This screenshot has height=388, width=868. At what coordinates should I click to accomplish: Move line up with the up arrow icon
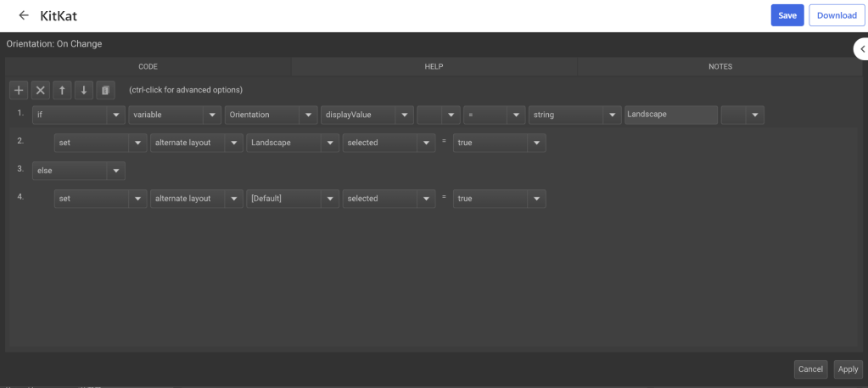click(62, 90)
